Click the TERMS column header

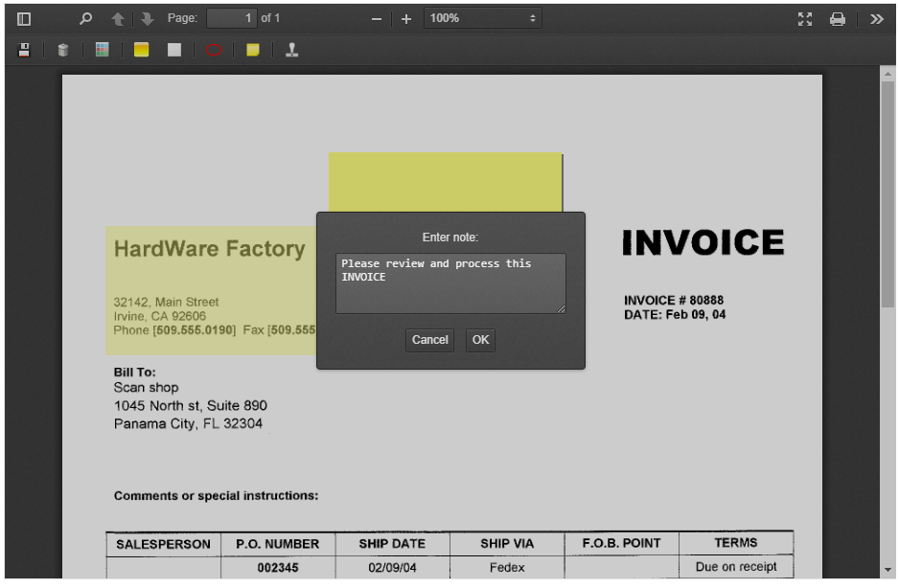pos(736,543)
